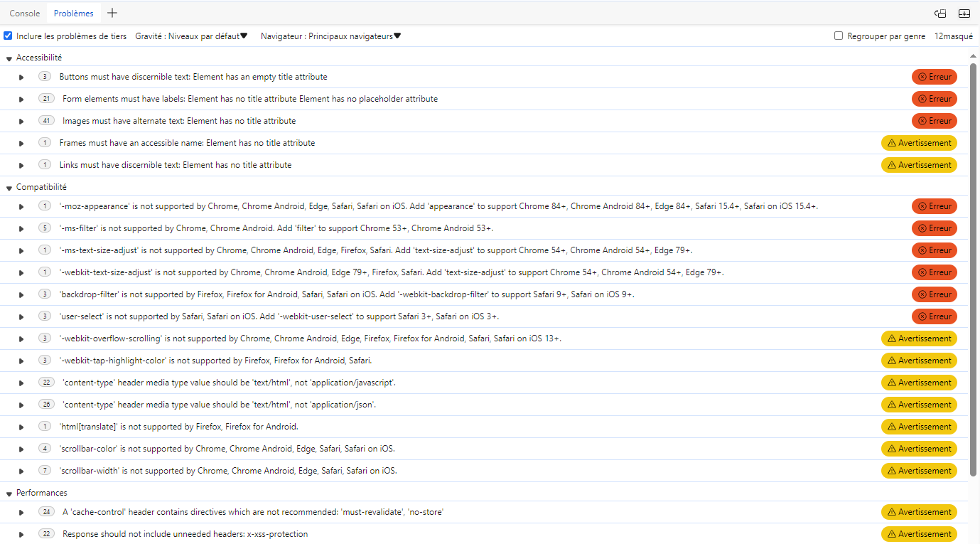Expand the '-ms-text-size-adjust' issue arrow
980x544 pixels.
(21, 250)
